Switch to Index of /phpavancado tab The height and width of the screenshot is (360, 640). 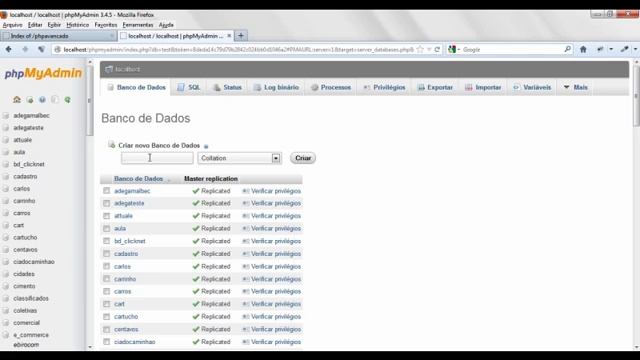(x=58, y=36)
